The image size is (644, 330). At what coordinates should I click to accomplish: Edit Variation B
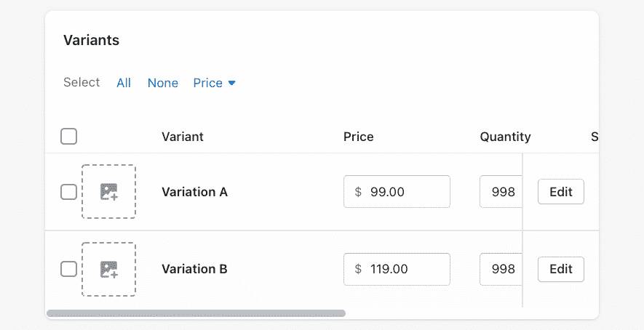561,269
